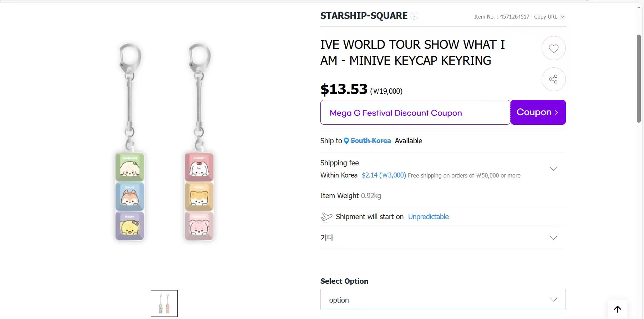Image resolution: width=644 pixels, height=319 pixels.
Task: Click the Unpredictable shipment date link
Action: 428,217
